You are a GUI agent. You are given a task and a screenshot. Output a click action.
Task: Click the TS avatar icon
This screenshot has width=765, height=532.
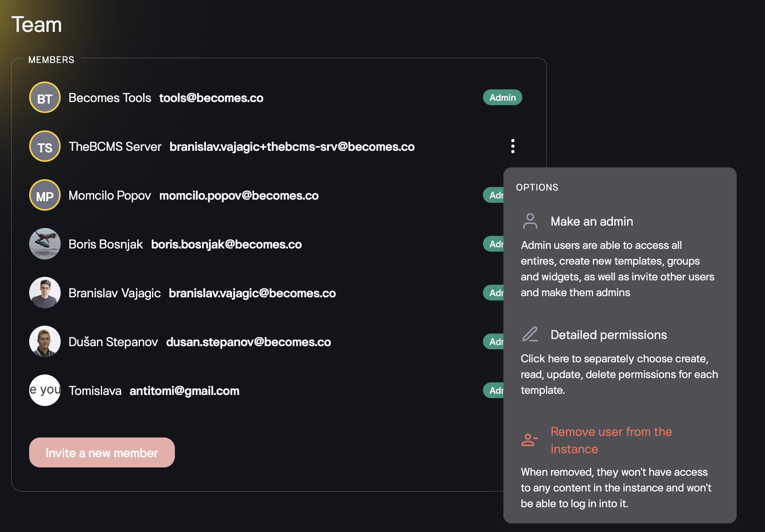[x=45, y=146]
